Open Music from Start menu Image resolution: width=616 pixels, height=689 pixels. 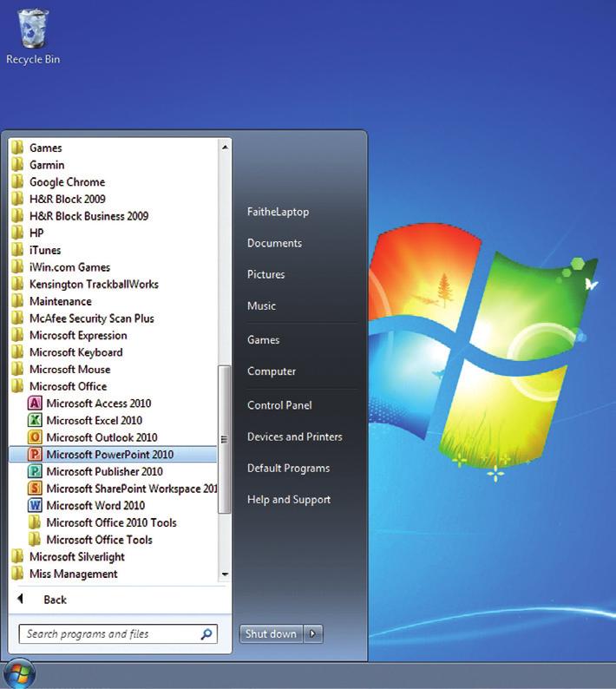click(261, 305)
